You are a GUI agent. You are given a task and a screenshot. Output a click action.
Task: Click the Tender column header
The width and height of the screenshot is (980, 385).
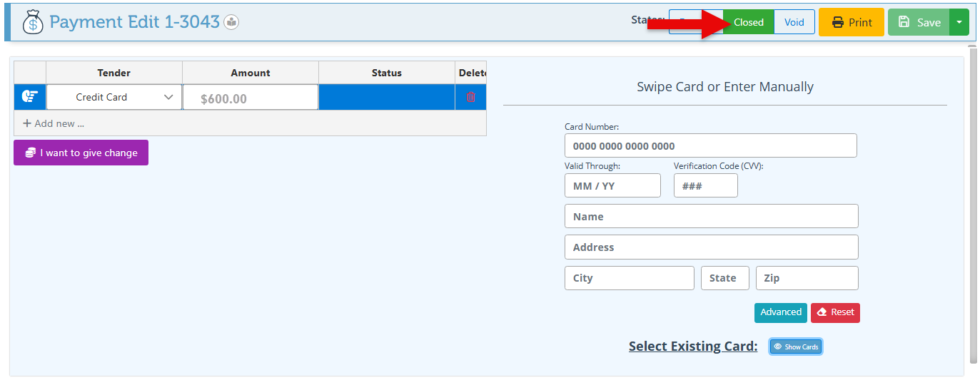pyautogui.click(x=114, y=73)
